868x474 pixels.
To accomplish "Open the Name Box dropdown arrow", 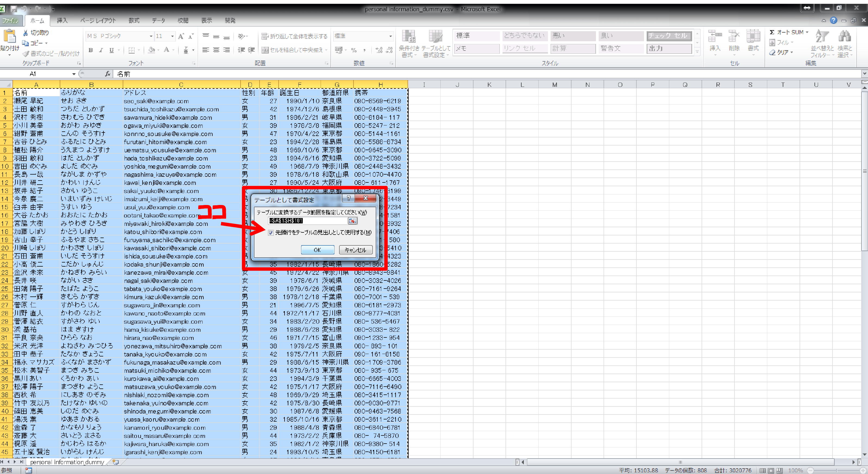I will (74, 74).
